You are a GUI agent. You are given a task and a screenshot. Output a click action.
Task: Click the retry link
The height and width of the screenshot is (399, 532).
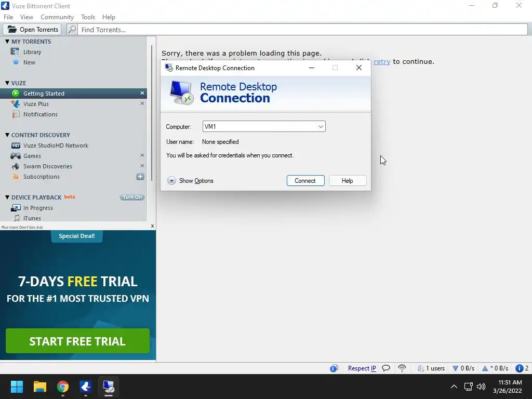(382, 62)
